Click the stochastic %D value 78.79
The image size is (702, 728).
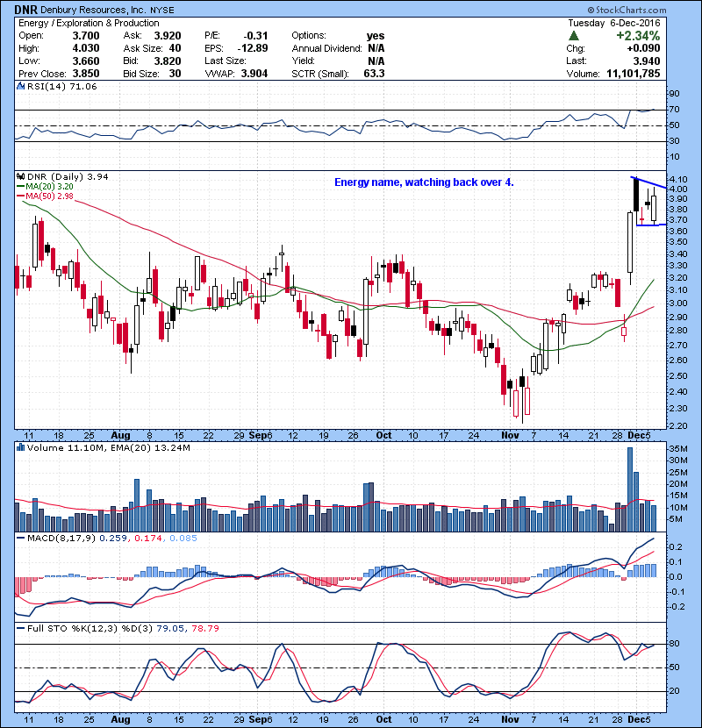[204, 628]
